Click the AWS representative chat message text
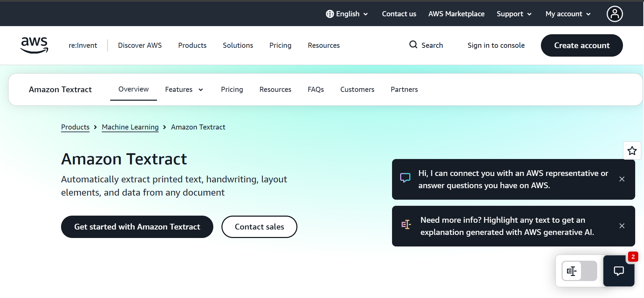Viewport: 644px width, 298px height. [513, 179]
